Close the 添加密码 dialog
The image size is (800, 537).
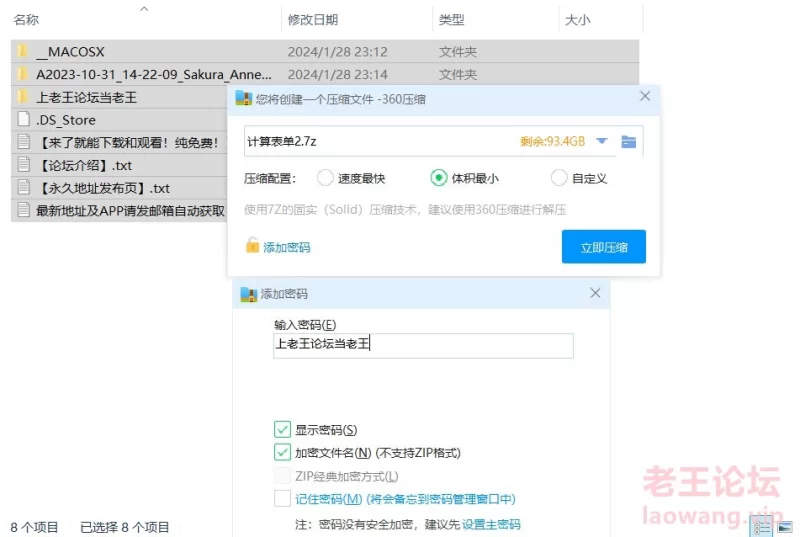(595, 293)
